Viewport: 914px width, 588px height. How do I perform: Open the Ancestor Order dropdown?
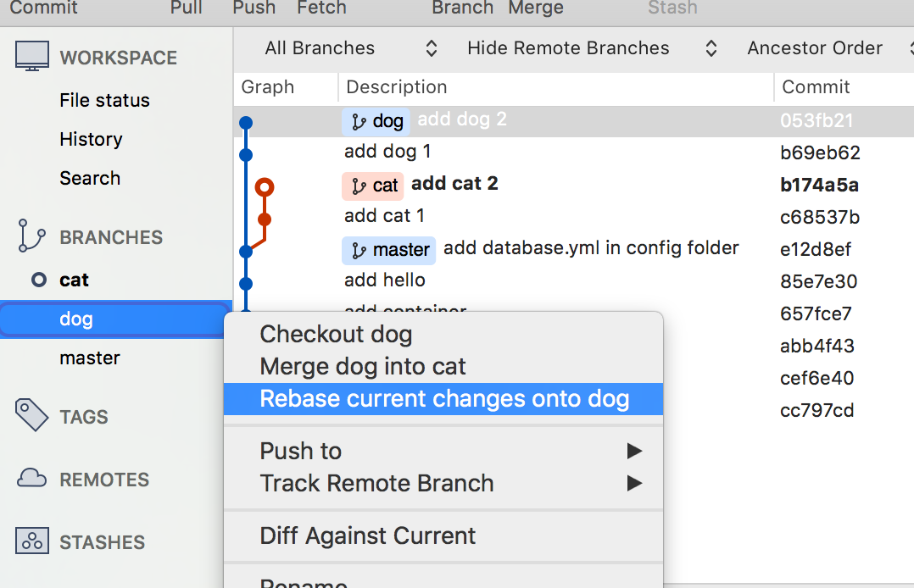(x=815, y=48)
